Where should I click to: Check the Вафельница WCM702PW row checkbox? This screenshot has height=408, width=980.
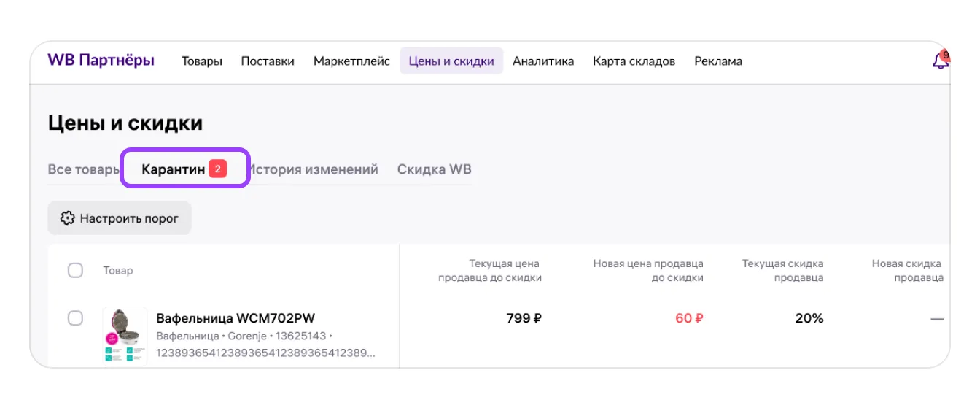tap(75, 318)
